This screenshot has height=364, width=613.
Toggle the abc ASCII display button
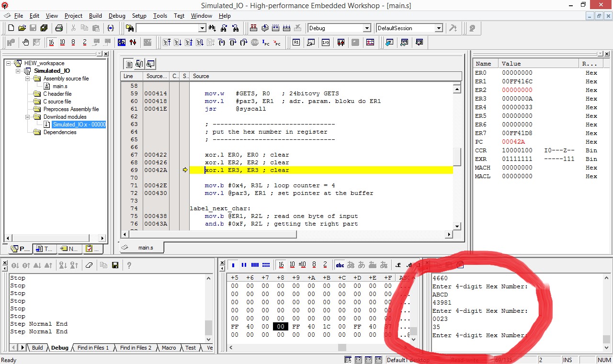point(340,265)
